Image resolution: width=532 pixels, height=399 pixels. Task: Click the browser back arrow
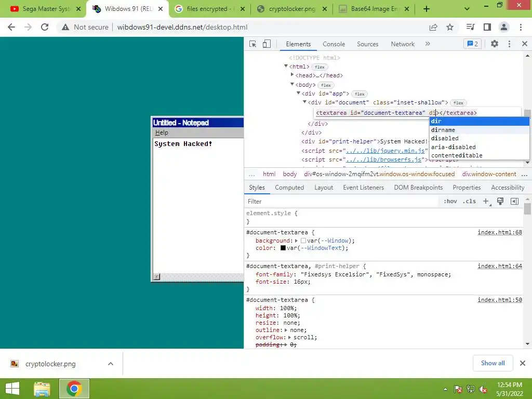point(11,27)
